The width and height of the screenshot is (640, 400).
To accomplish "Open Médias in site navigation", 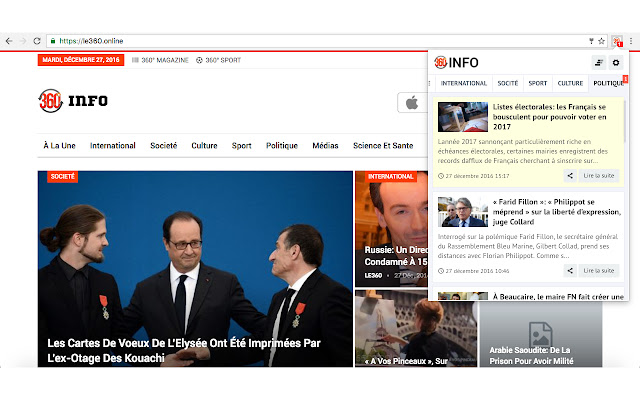I will (x=325, y=145).
